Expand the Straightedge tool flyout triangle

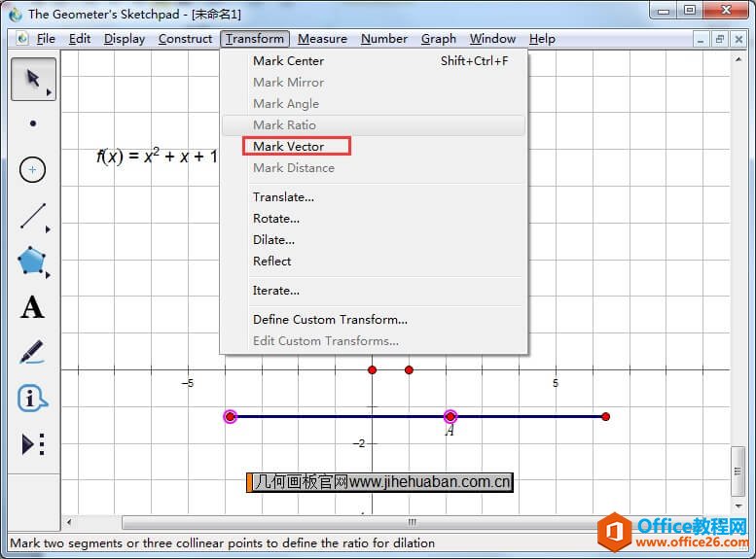click(x=48, y=229)
